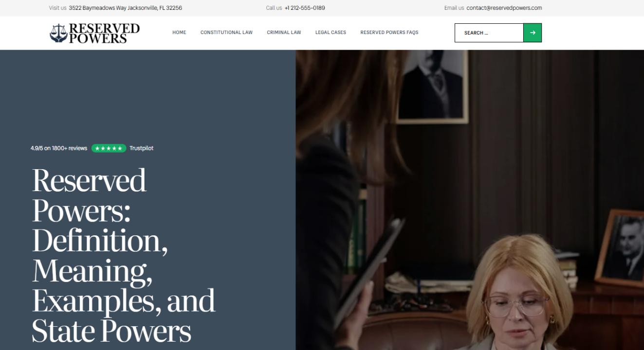Click the Trustpilot label text
644x350 pixels.
141,148
